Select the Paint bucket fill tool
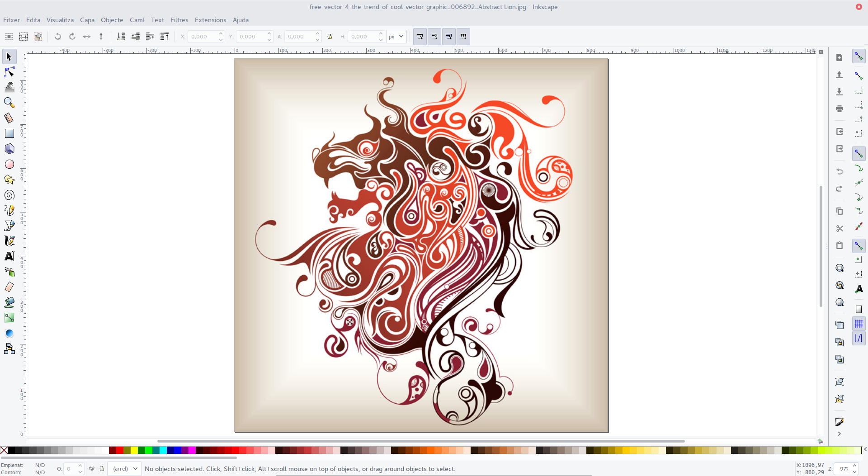868x476 pixels. 9,302
